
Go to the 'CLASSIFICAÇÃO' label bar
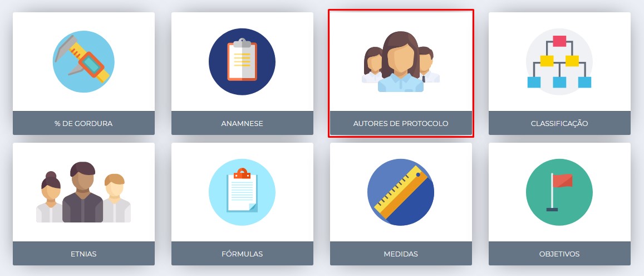[x=559, y=123]
